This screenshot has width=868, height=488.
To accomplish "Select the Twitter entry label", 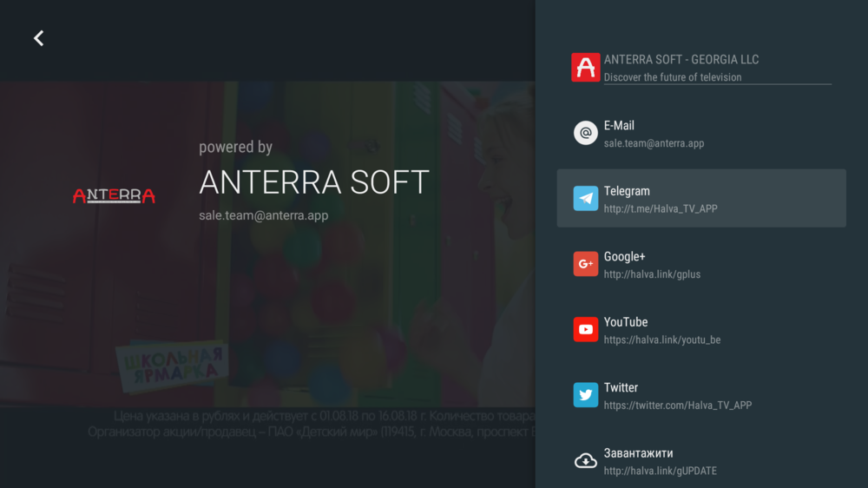I will coord(621,387).
